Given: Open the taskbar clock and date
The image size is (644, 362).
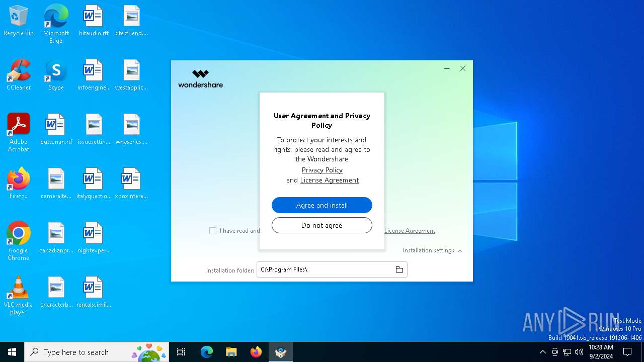Looking at the screenshot, I should click(601, 352).
